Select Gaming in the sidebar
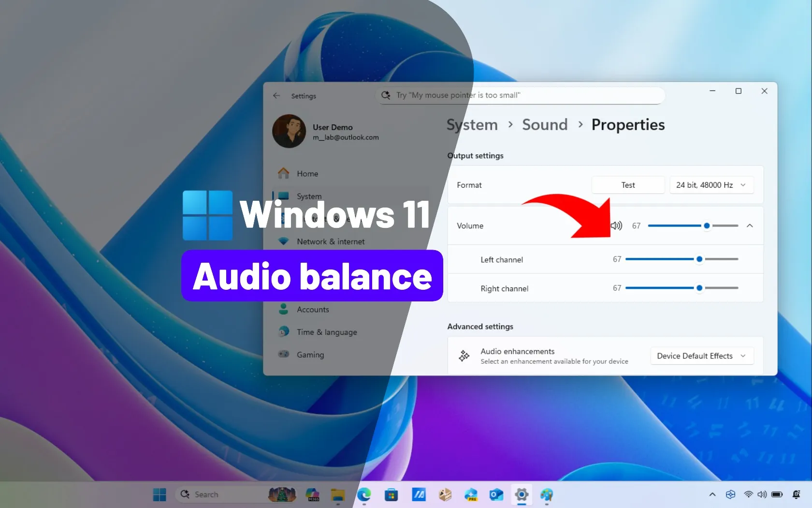The image size is (812, 508). [310, 355]
